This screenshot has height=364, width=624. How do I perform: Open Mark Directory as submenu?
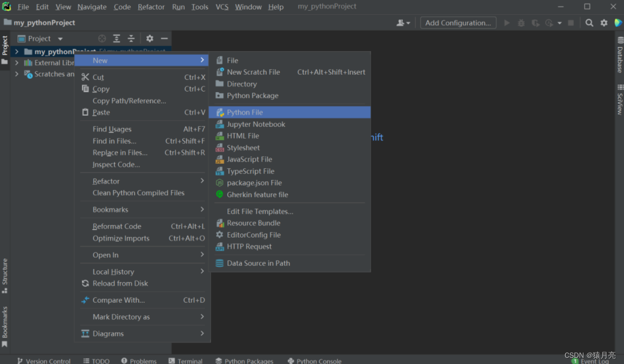pos(142,317)
